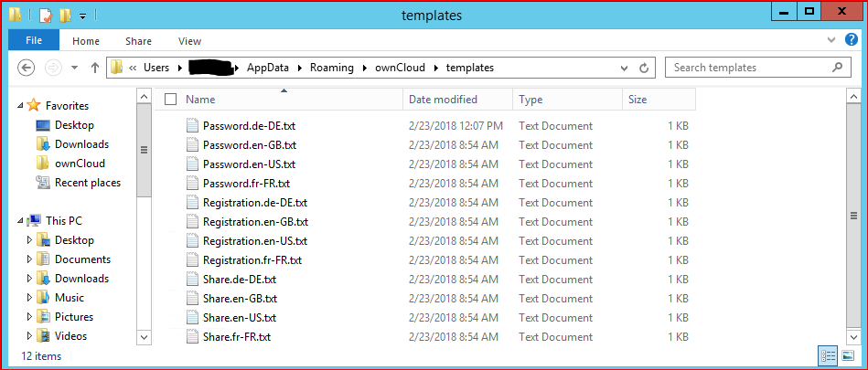Click the file list scroll up arrow
Image resolution: width=868 pixels, height=370 pixels.
pyautogui.click(x=852, y=96)
